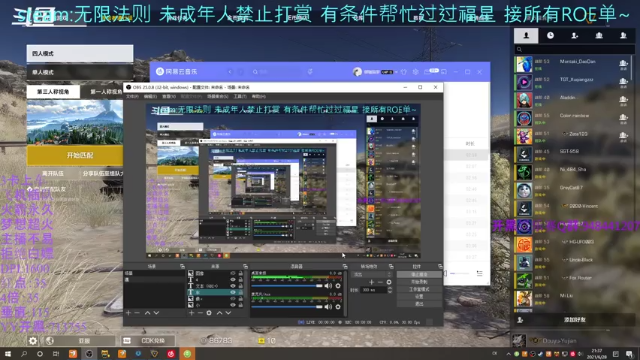Pop out the OBS Mixer dock

point(344,266)
